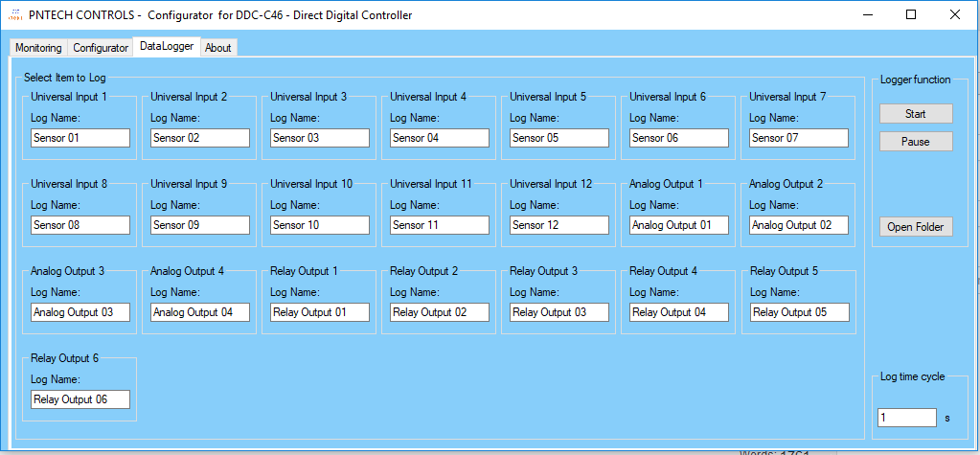Select the Relay Output 06 name field
The height and width of the screenshot is (455, 980).
[80, 399]
